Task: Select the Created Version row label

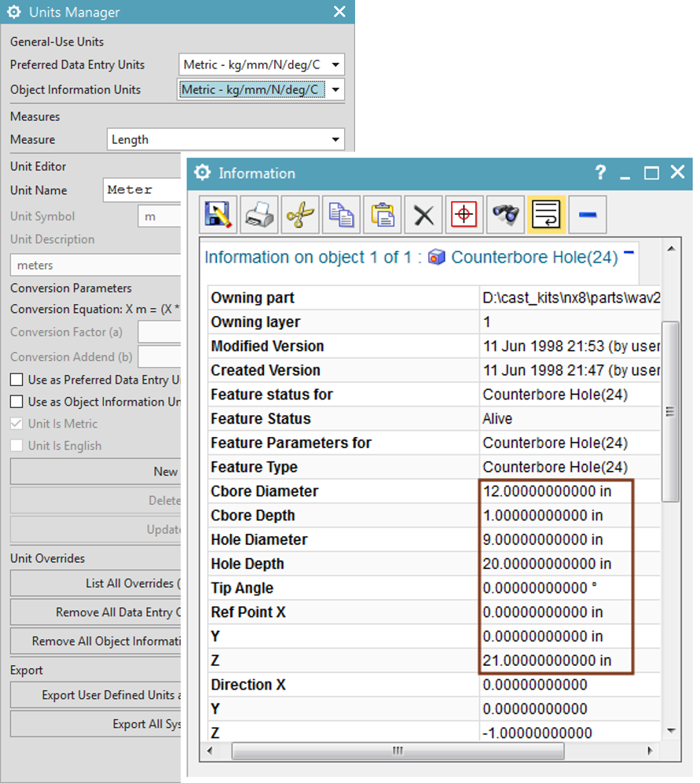Action: pyautogui.click(x=266, y=370)
